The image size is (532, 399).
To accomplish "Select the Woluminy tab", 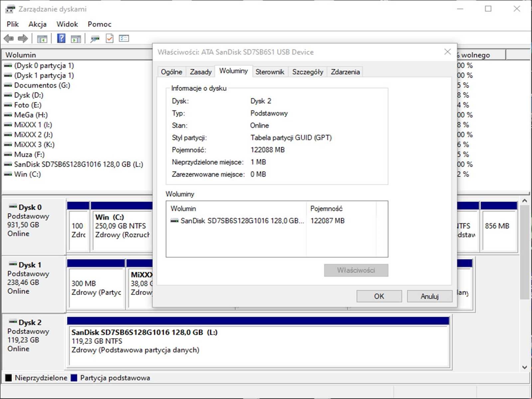I will [x=233, y=71].
